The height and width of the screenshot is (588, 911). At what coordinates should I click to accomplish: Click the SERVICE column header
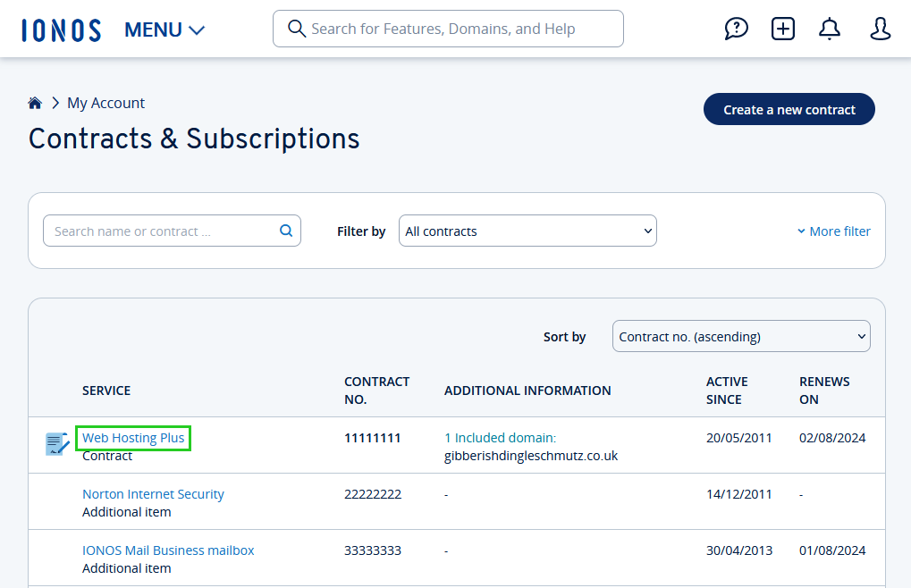[x=106, y=391]
